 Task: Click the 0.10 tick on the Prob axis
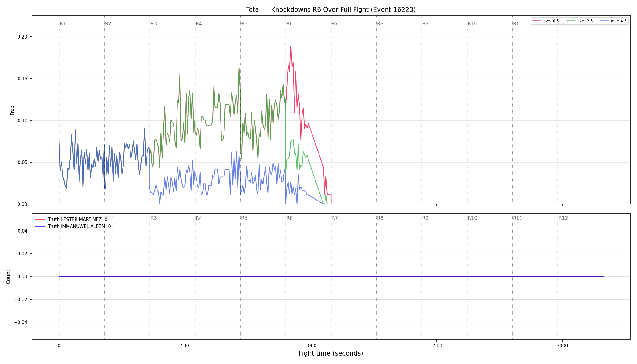pos(22,121)
